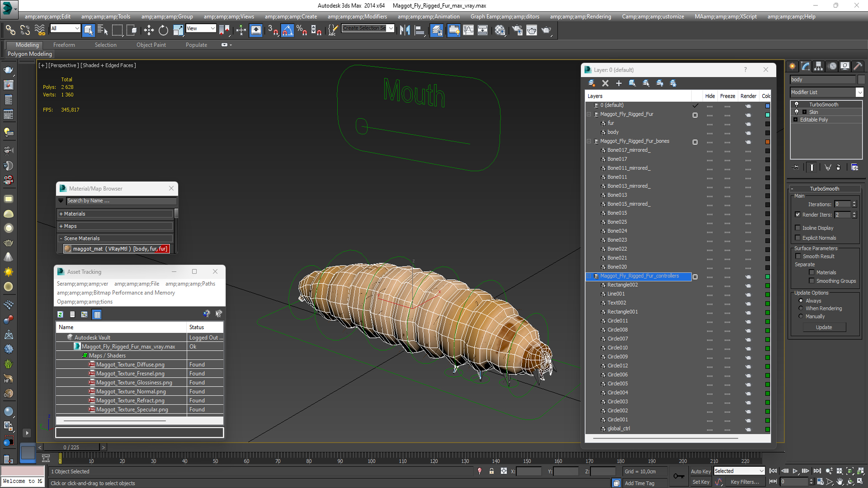Click the Render Production teapot icon
868x488 pixels.
click(x=546, y=30)
